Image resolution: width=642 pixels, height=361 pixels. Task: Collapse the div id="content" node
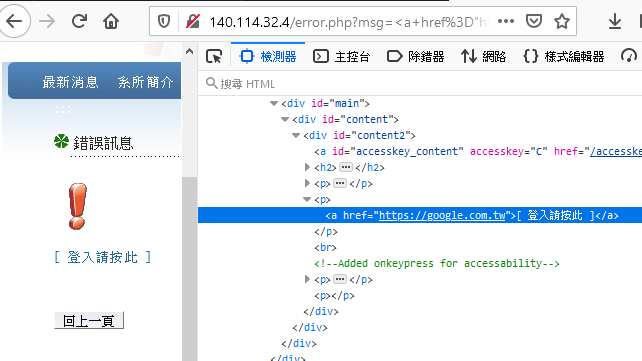pos(285,120)
